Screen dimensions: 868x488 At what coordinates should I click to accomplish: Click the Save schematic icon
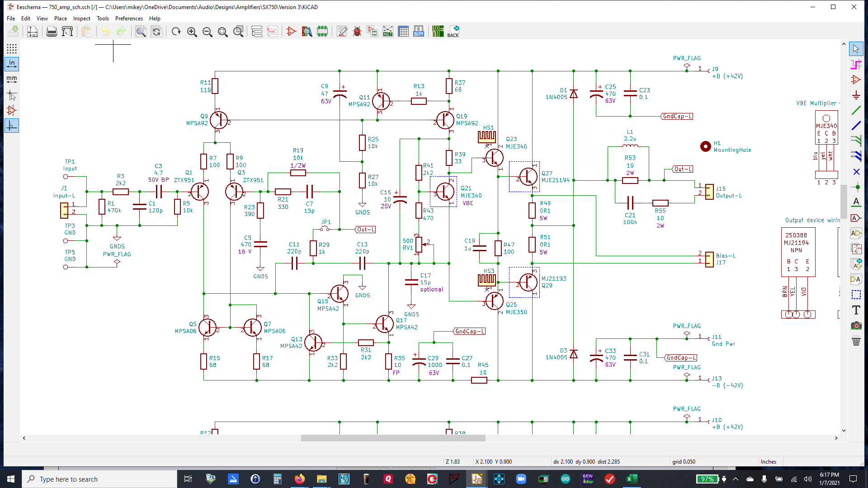(x=14, y=31)
